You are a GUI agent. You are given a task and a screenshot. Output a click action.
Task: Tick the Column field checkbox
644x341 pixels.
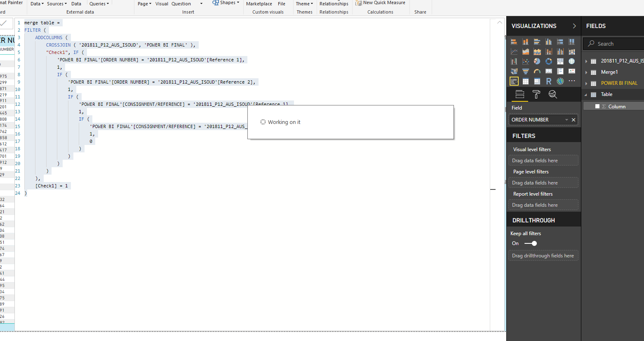(597, 106)
